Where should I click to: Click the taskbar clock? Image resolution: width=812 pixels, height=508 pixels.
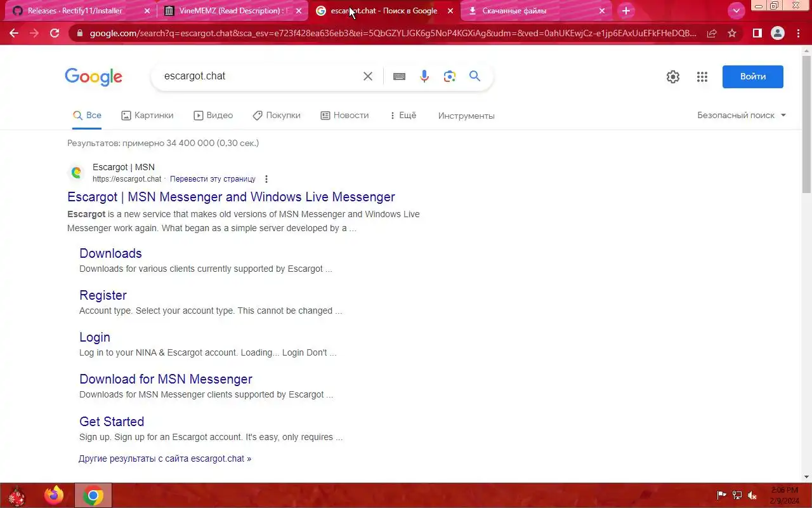click(x=784, y=495)
